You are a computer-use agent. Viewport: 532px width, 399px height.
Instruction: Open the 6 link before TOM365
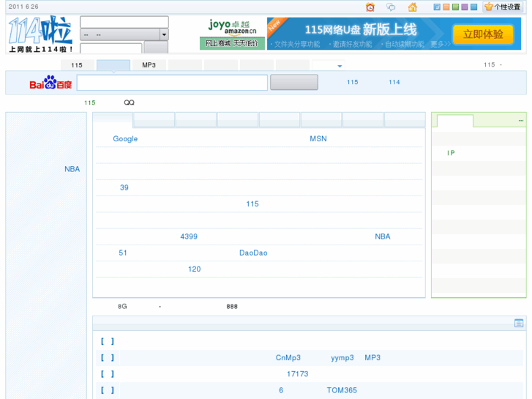pos(281,390)
